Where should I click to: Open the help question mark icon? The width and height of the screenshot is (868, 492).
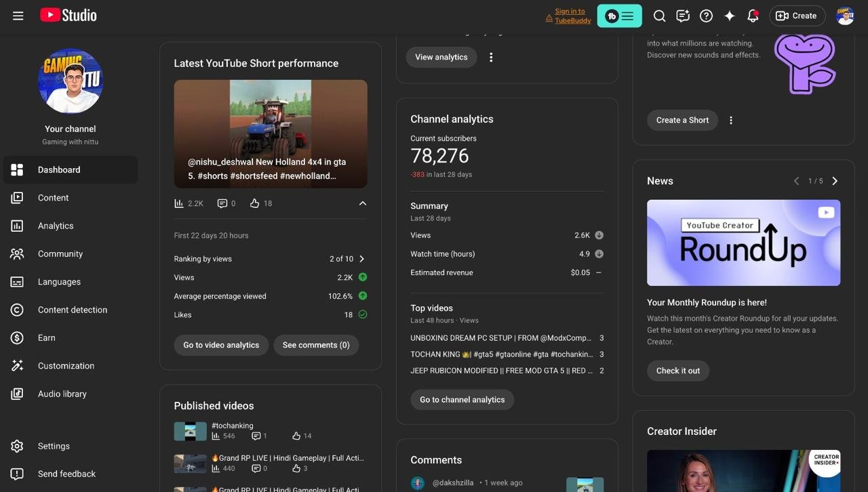[x=706, y=16]
